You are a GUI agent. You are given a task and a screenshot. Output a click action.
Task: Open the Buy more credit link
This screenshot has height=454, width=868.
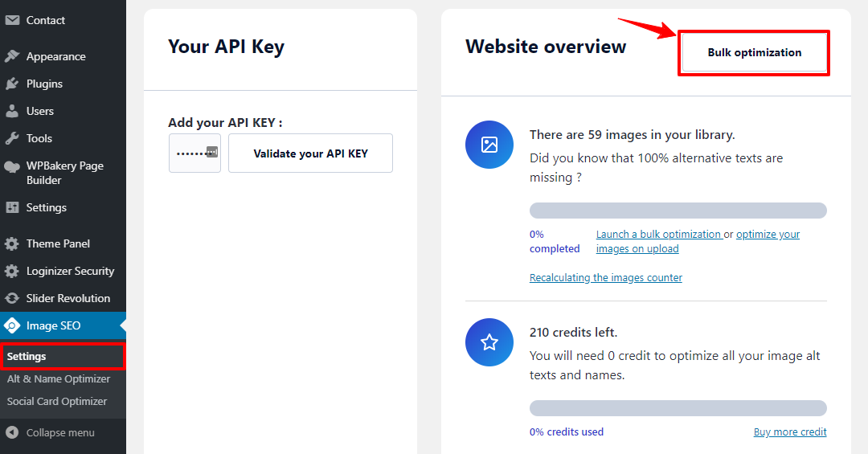[790, 432]
